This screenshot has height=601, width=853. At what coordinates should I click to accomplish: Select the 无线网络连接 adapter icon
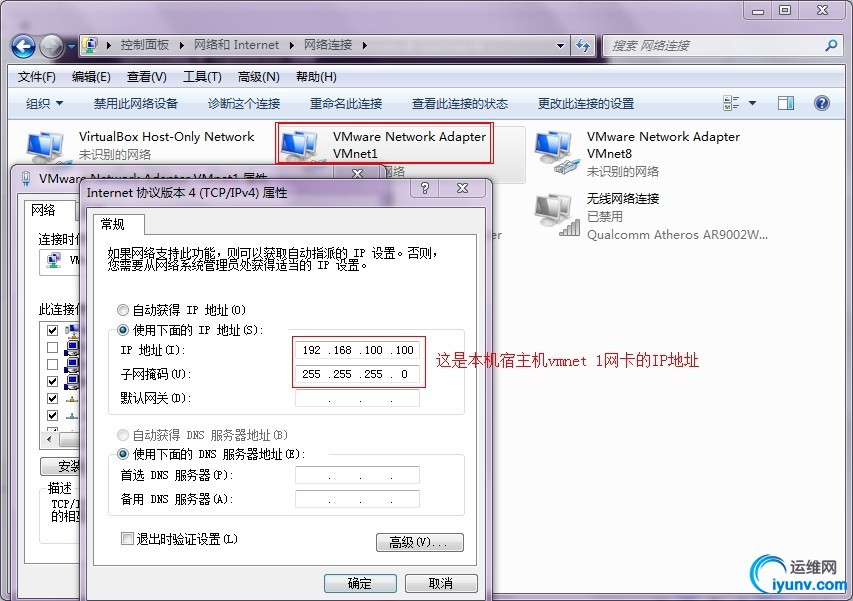click(x=555, y=215)
